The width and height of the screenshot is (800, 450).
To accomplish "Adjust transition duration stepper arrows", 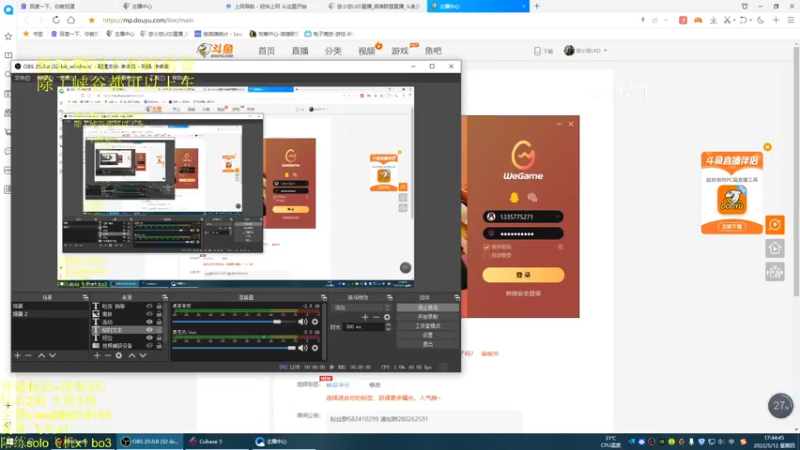I will pos(388,327).
